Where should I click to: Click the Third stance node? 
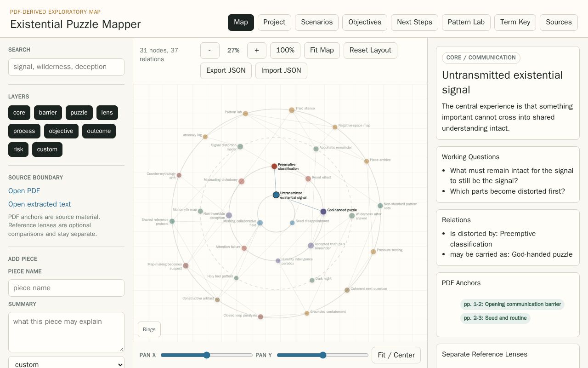(292, 110)
